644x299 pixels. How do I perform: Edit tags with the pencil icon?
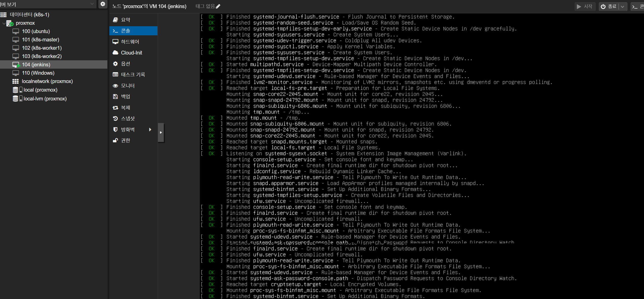click(x=218, y=6)
